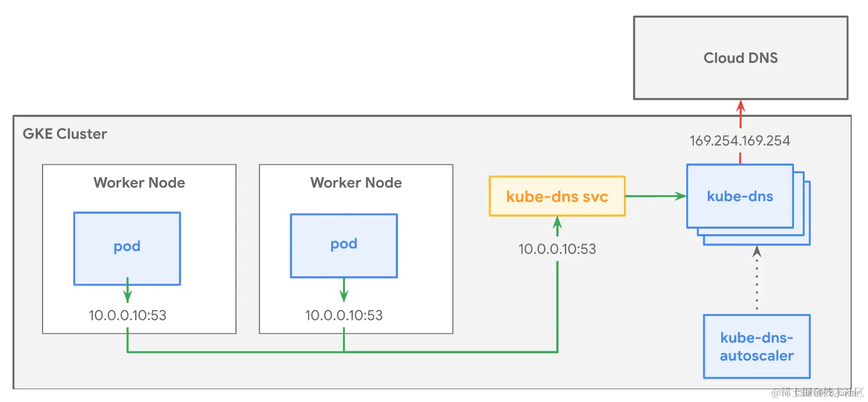Select the GKE Cluster label
The width and height of the screenshot is (868, 402).
65,134
